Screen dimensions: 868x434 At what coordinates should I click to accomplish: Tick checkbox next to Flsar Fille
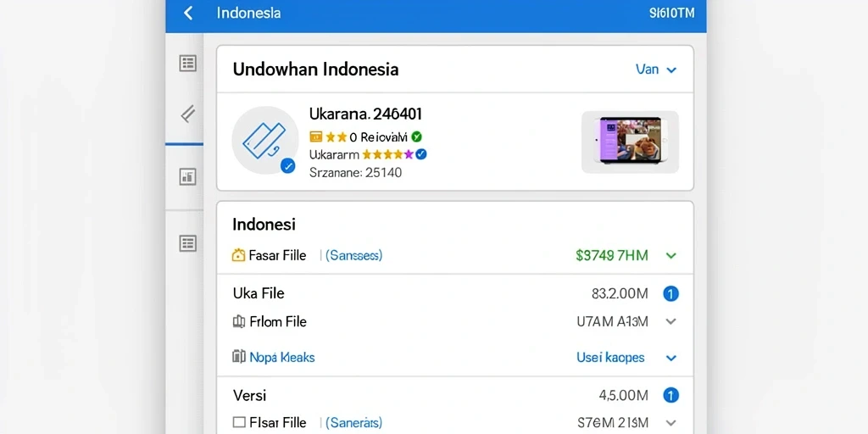pyautogui.click(x=238, y=422)
